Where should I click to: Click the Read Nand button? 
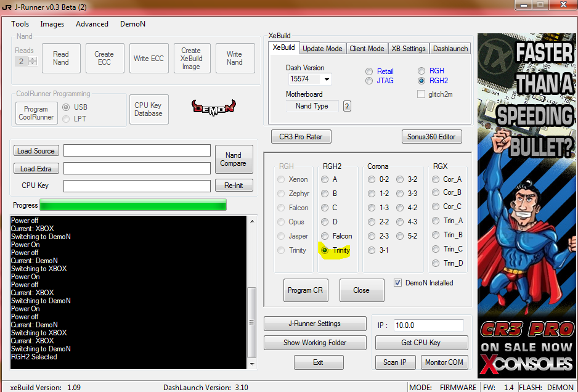[x=61, y=59]
